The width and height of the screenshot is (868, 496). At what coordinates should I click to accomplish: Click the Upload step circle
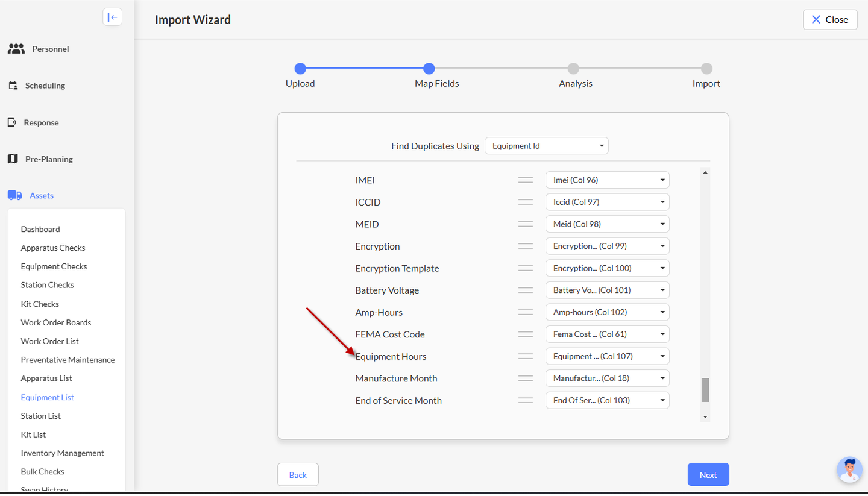tap(300, 69)
